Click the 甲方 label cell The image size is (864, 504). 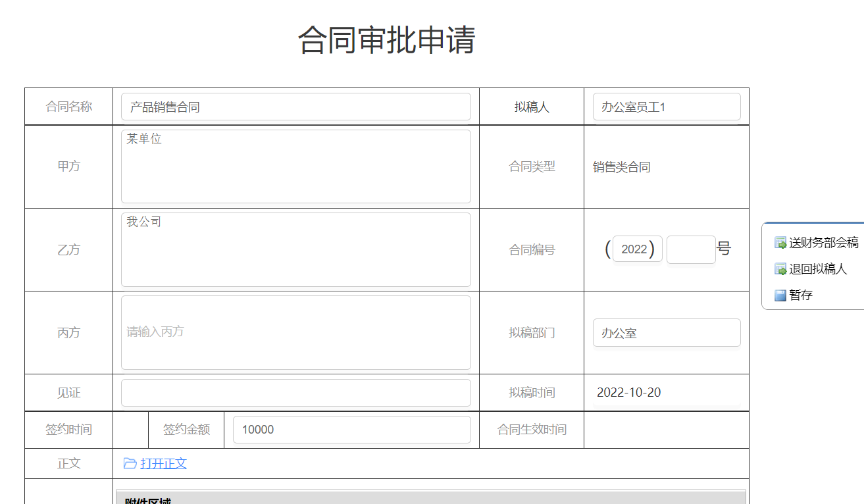pyautogui.click(x=69, y=166)
